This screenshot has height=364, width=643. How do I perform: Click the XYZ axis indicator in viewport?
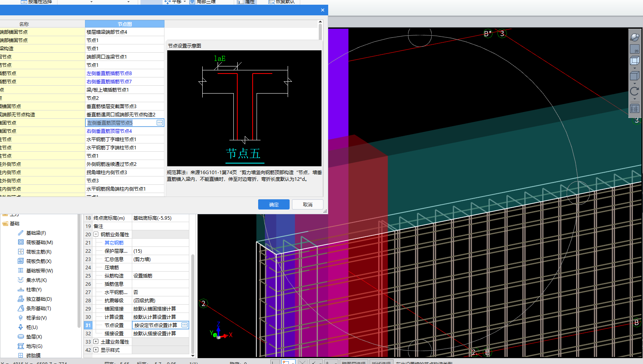221,331
